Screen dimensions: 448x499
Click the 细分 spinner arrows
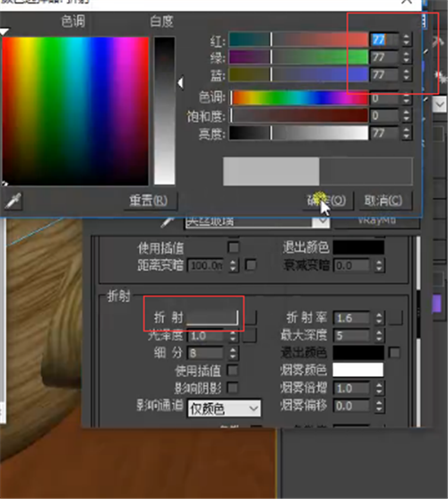pyautogui.click(x=233, y=353)
